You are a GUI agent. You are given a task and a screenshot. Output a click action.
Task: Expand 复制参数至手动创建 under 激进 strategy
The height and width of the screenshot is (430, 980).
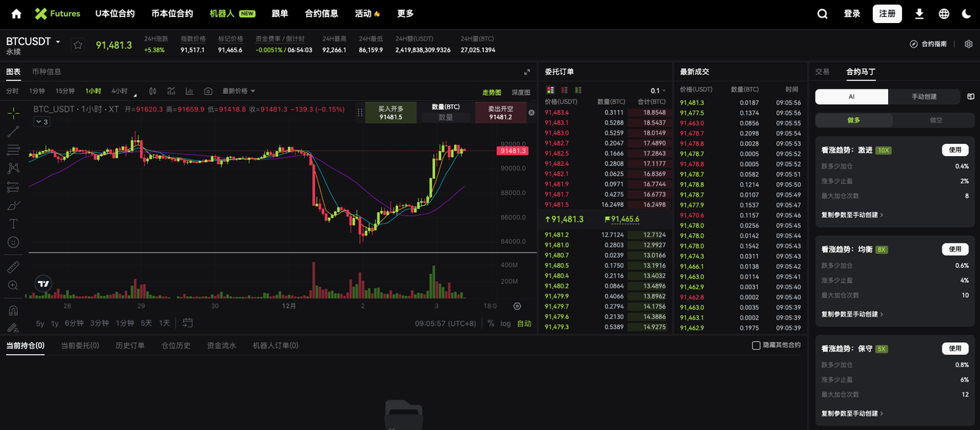pyautogui.click(x=852, y=215)
